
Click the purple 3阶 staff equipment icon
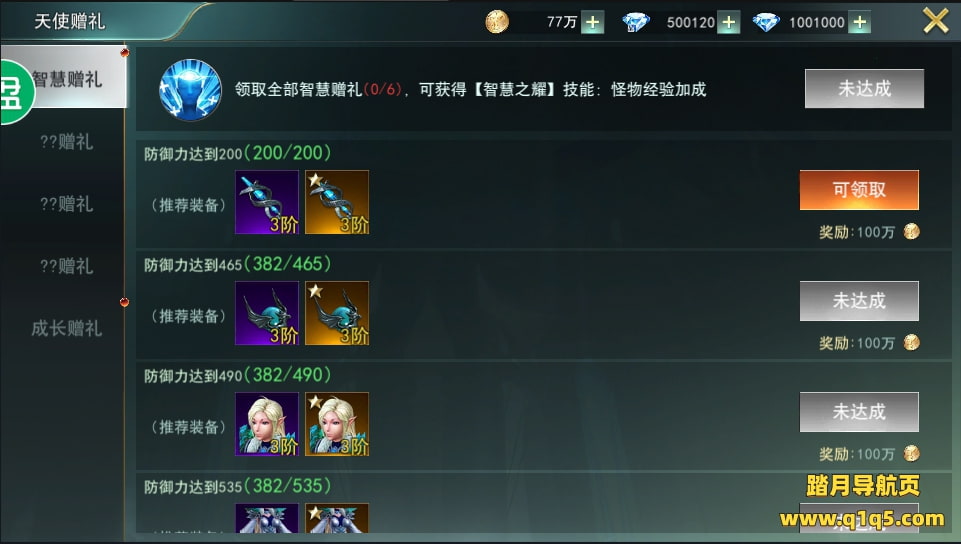267,202
